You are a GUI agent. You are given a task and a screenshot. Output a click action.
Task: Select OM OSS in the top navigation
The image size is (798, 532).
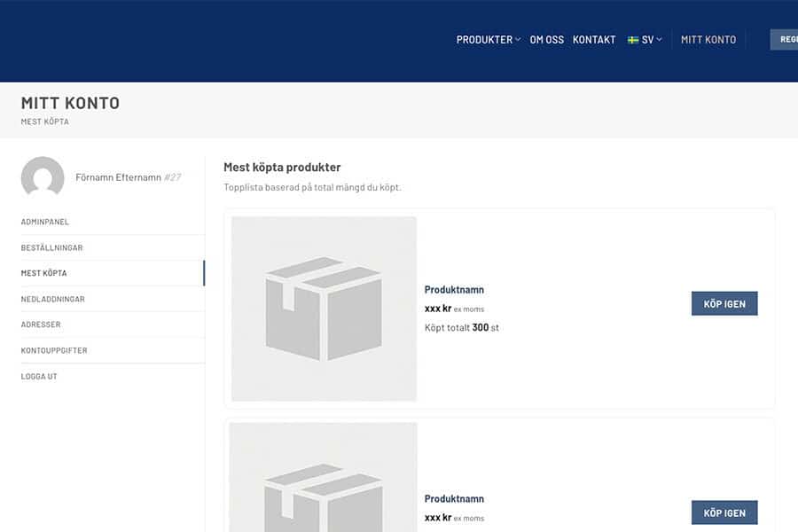point(546,39)
